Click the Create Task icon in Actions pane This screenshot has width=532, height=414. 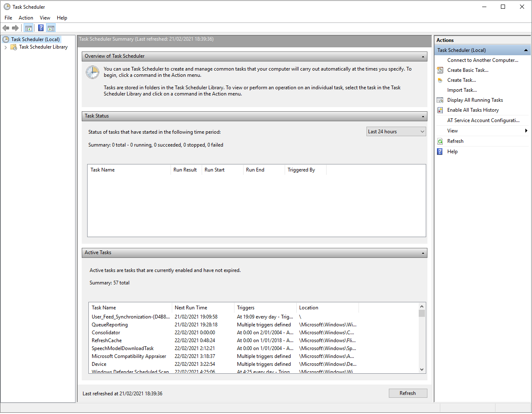[x=439, y=80]
